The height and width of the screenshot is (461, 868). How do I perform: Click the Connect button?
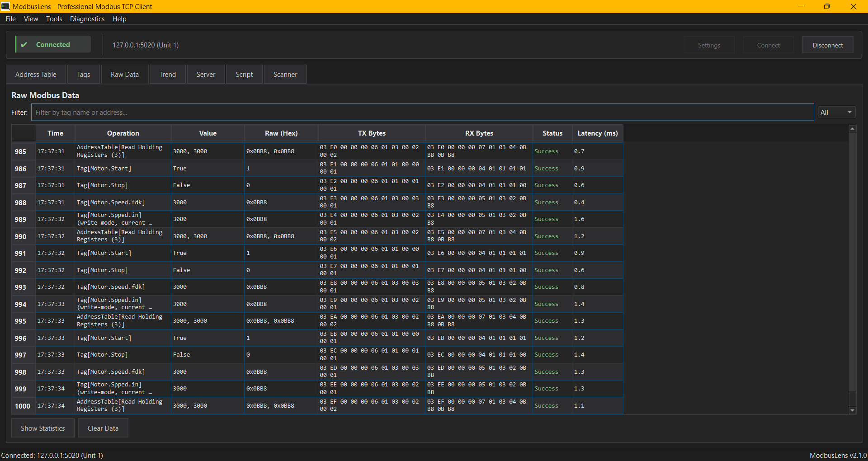coord(768,45)
